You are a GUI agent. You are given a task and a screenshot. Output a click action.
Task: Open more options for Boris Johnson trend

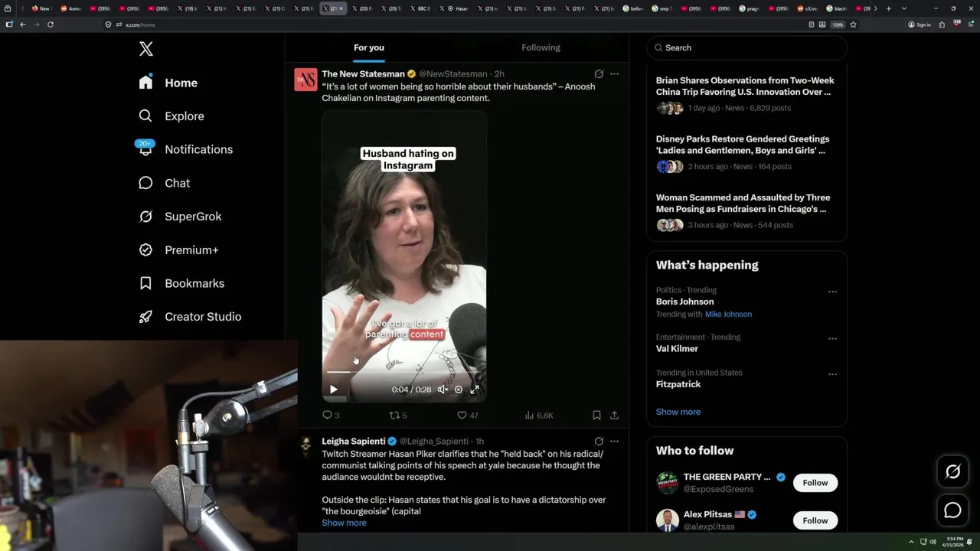(832, 292)
